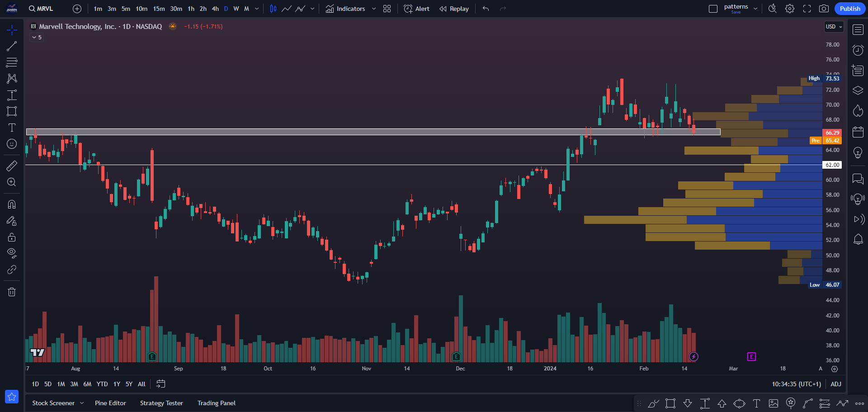Open indicator templates grid
The image size is (868, 412).
(x=387, y=9)
